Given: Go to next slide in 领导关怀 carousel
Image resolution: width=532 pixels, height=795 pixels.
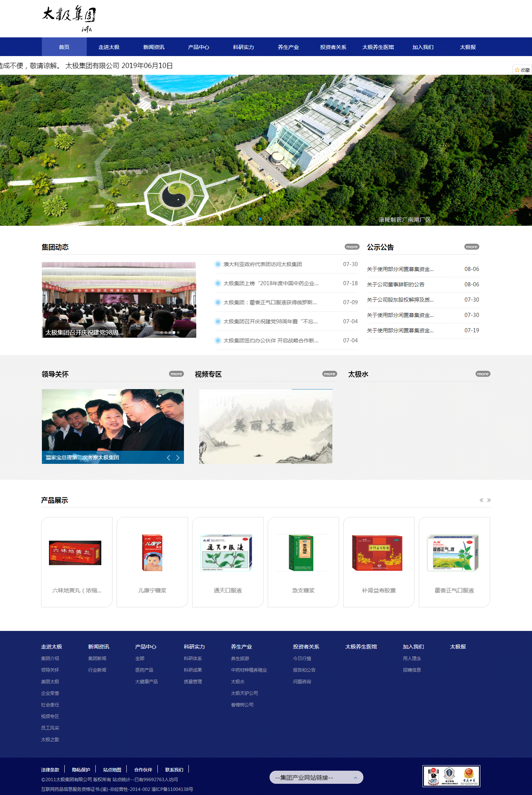Looking at the screenshot, I should point(178,457).
